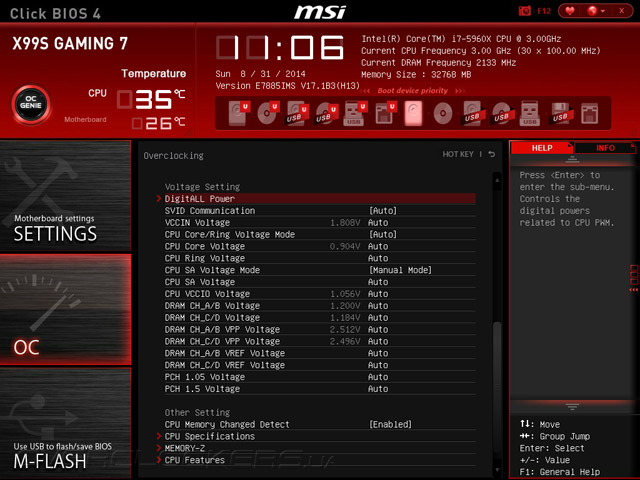Image resolution: width=640 pixels, height=480 pixels.
Task: Click left arrows beside Boot device priority
Action: (366, 91)
